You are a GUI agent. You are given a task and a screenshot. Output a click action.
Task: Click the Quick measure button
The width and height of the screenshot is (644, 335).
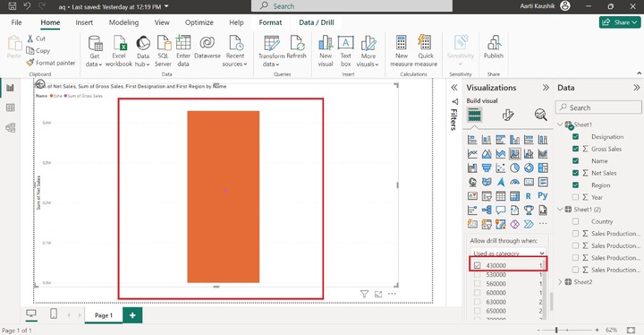426,51
